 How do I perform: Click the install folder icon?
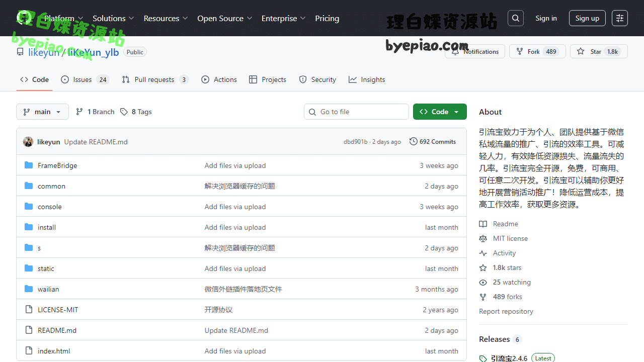click(29, 227)
